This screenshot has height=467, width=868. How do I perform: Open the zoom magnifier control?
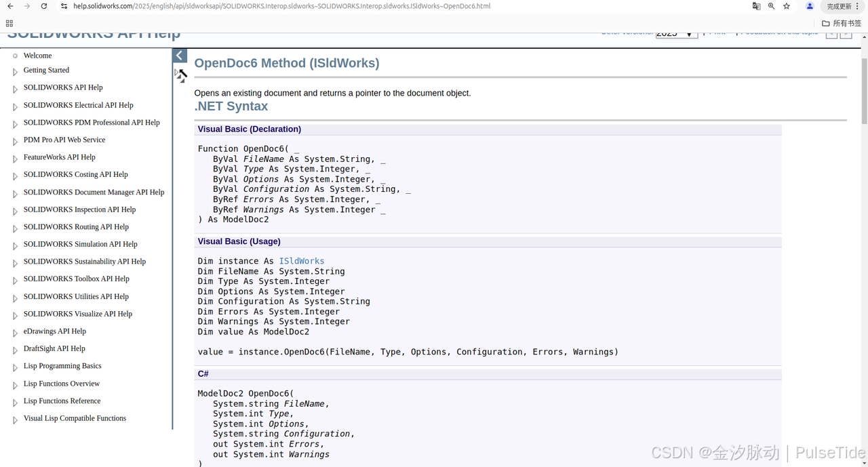pyautogui.click(x=771, y=6)
